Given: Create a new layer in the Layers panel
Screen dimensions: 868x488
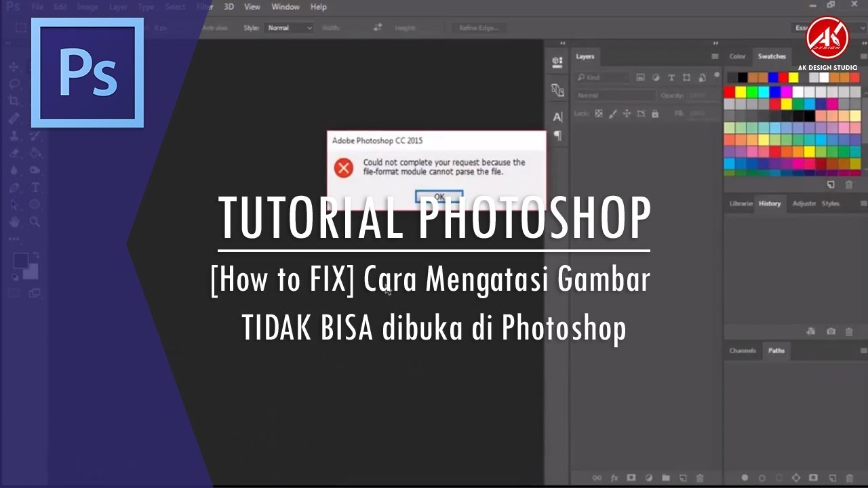Looking at the screenshot, I should click(683, 478).
